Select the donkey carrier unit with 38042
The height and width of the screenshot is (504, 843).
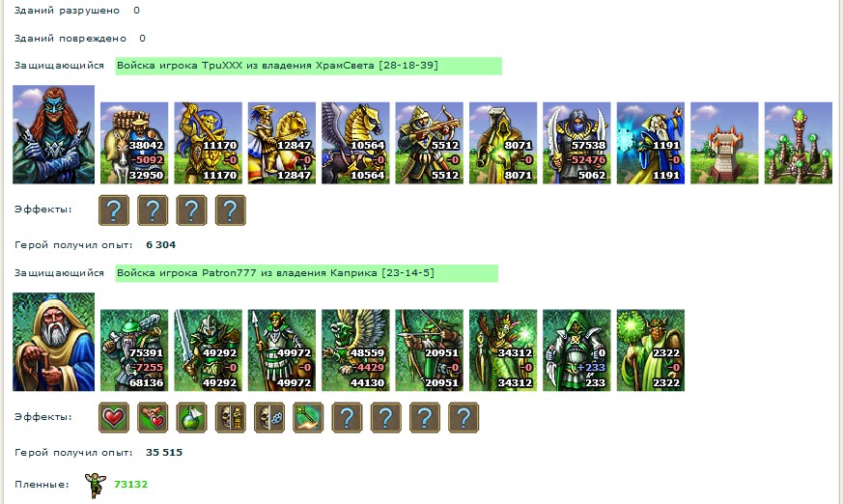[x=134, y=143]
